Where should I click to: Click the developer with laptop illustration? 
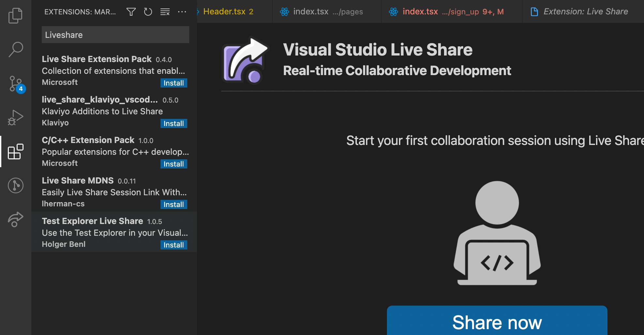[x=497, y=233]
